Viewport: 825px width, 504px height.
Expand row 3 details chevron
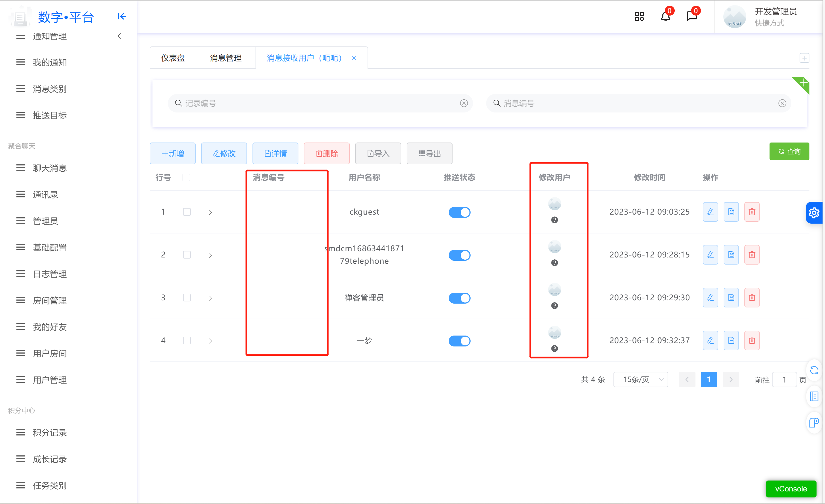[x=210, y=298]
